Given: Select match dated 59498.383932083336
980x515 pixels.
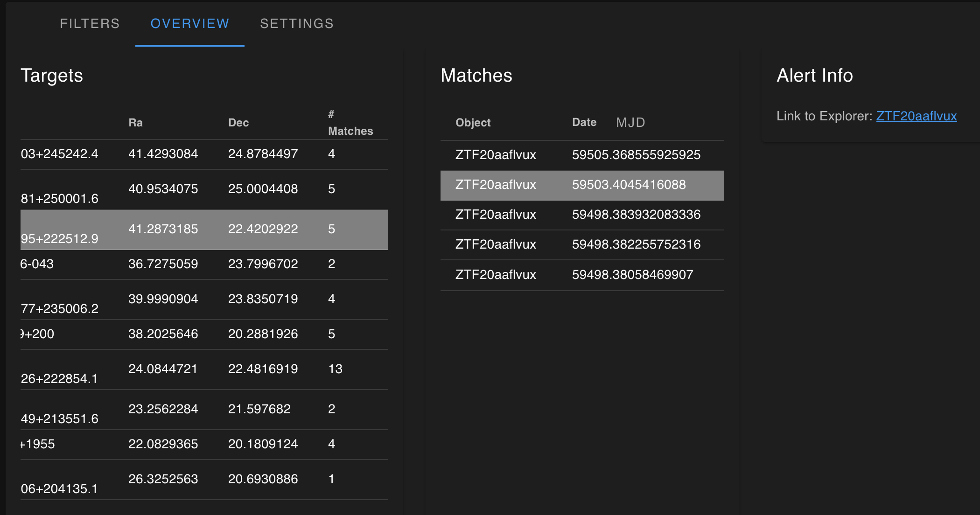Looking at the screenshot, I should [x=582, y=215].
